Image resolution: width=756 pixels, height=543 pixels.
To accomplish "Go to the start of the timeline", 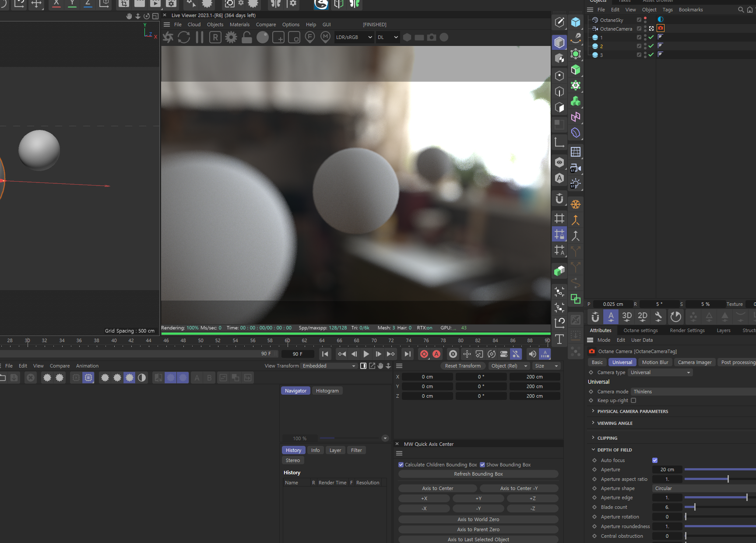I will pyautogui.click(x=325, y=354).
